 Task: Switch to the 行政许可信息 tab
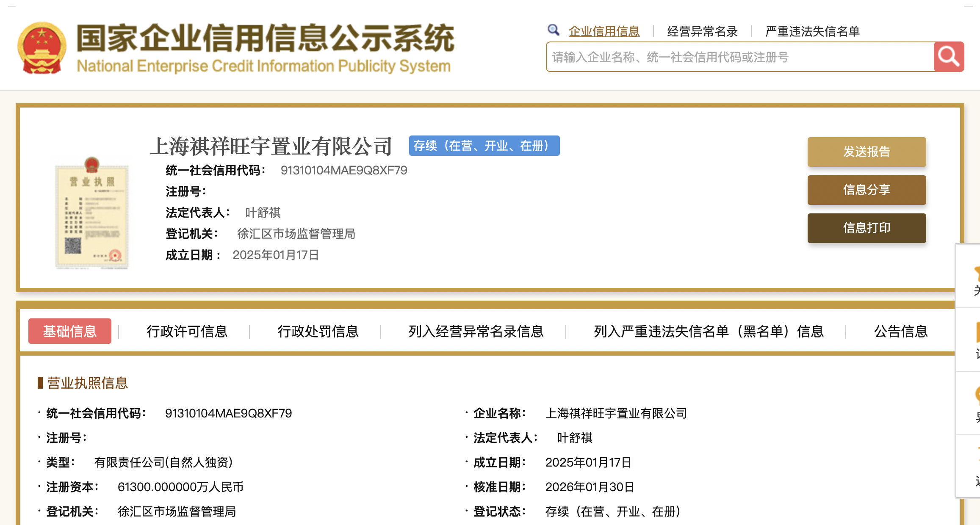click(187, 331)
